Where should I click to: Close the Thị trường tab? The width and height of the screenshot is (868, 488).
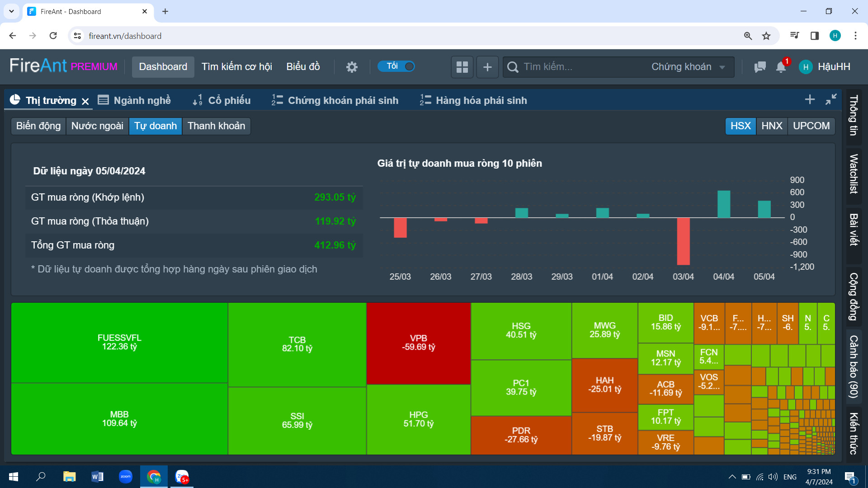[85, 101]
